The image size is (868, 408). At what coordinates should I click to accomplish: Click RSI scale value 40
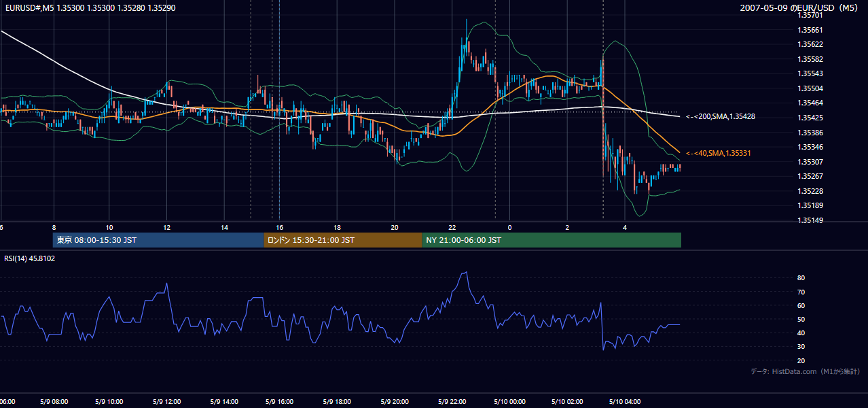coord(801,333)
